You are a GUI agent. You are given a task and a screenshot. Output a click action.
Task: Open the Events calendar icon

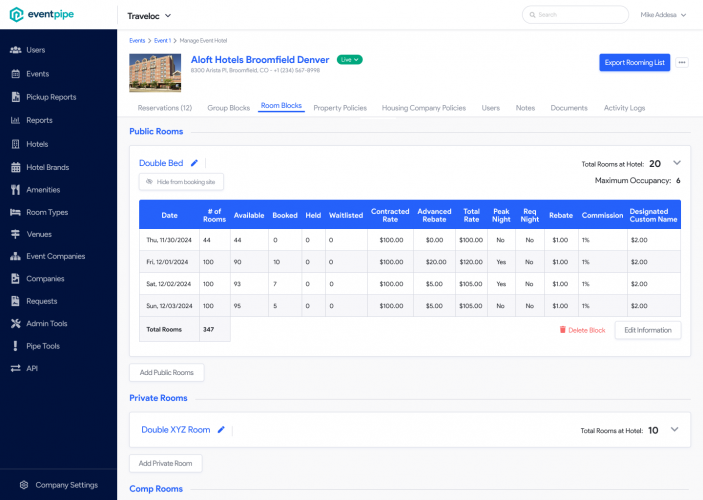coord(16,74)
